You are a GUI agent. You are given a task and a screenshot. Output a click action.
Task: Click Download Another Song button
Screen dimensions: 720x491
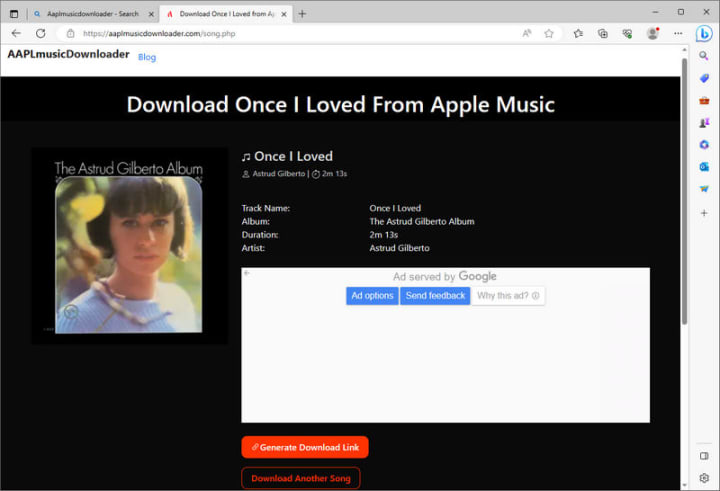point(301,478)
